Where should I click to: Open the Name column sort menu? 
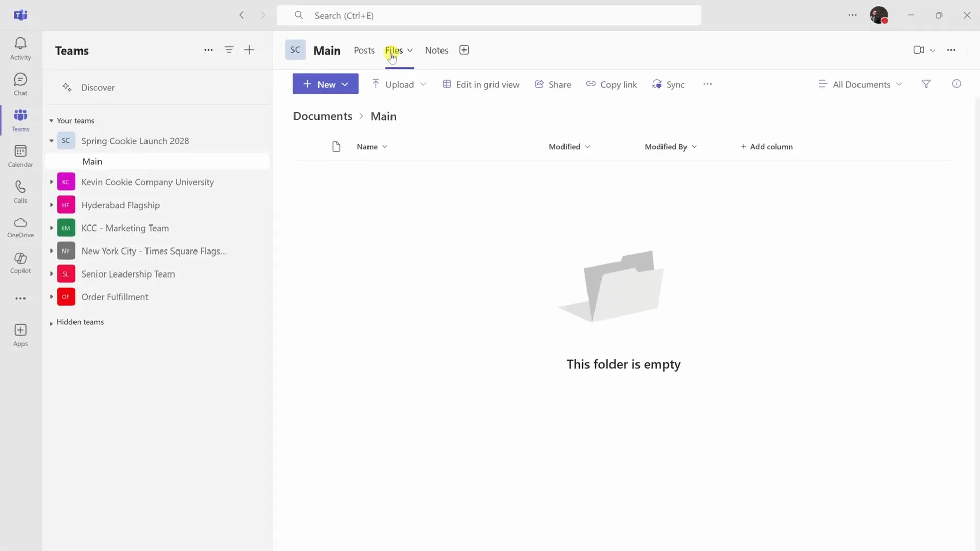(x=372, y=147)
